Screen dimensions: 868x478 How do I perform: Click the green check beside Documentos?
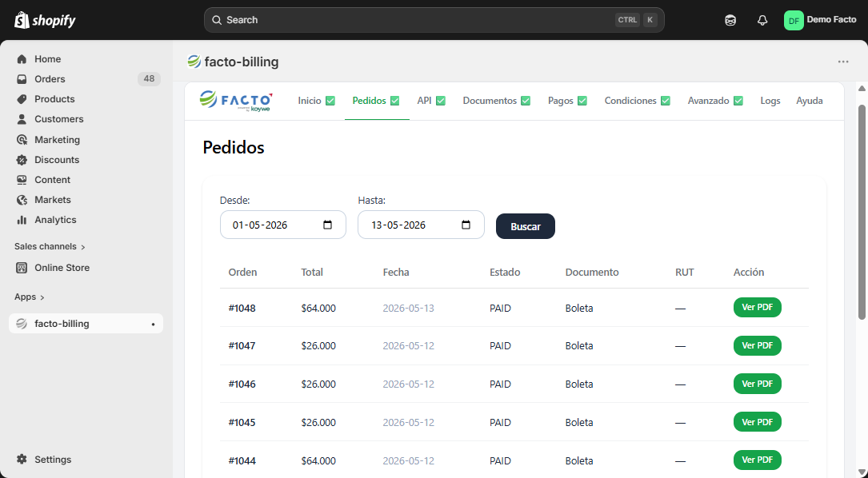coord(526,101)
